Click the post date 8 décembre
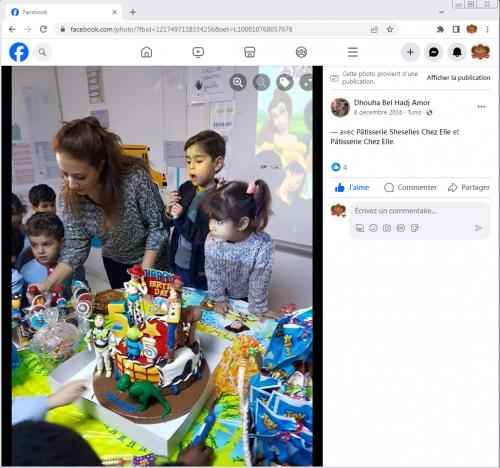The image size is (500, 468). tap(378, 112)
